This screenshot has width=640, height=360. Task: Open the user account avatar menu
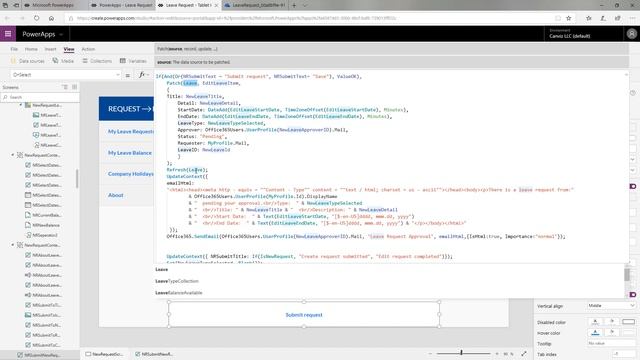click(631, 34)
